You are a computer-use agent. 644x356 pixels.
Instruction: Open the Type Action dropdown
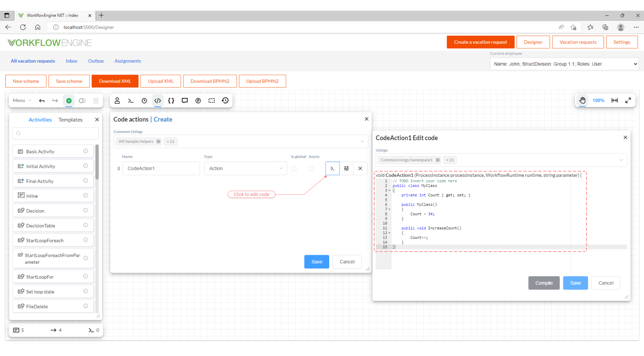click(246, 169)
